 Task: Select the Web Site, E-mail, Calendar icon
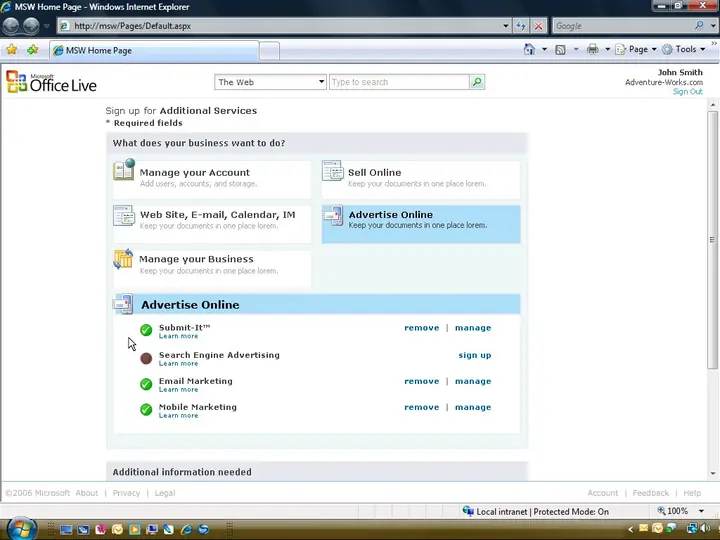pos(124,215)
